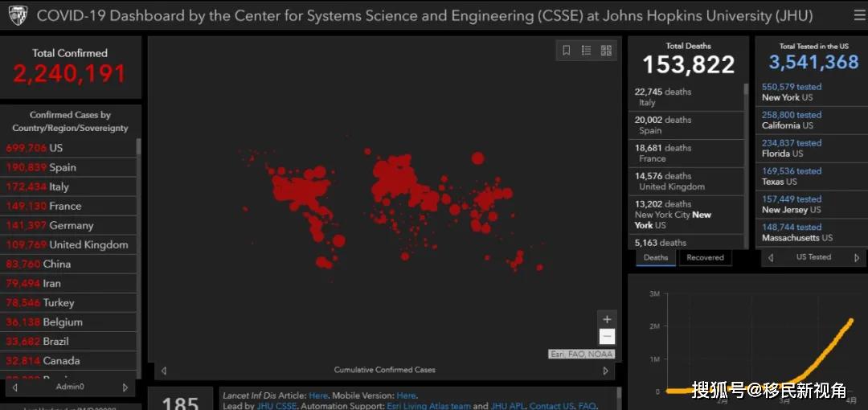Switch to the Recovered tab

coord(706,257)
